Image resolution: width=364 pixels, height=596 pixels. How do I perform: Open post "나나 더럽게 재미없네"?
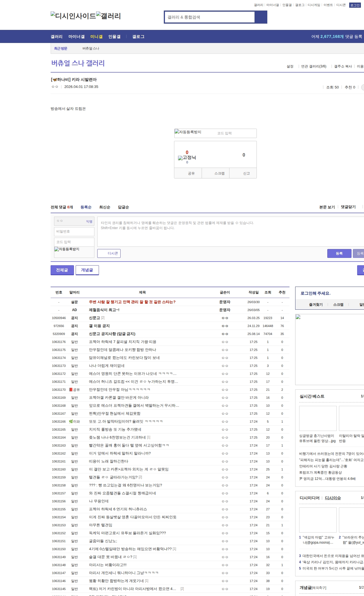pyautogui.click(x=107, y=366)
